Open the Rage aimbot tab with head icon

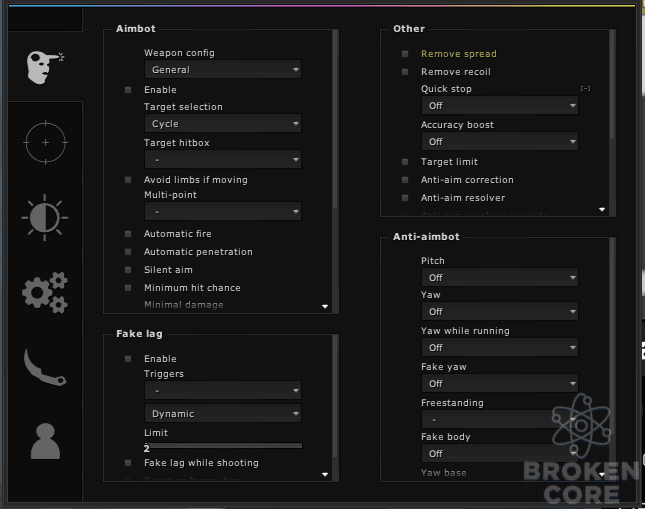click(45, 67)
